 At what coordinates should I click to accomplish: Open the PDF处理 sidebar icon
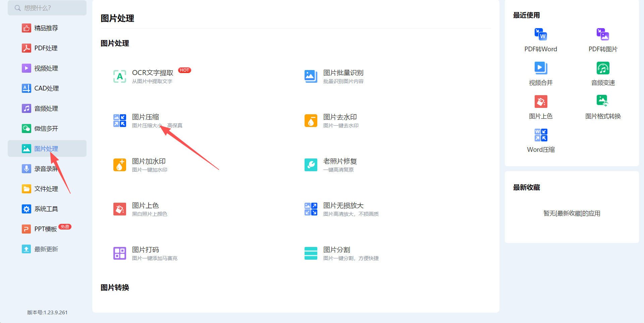(x=26, y=48)
